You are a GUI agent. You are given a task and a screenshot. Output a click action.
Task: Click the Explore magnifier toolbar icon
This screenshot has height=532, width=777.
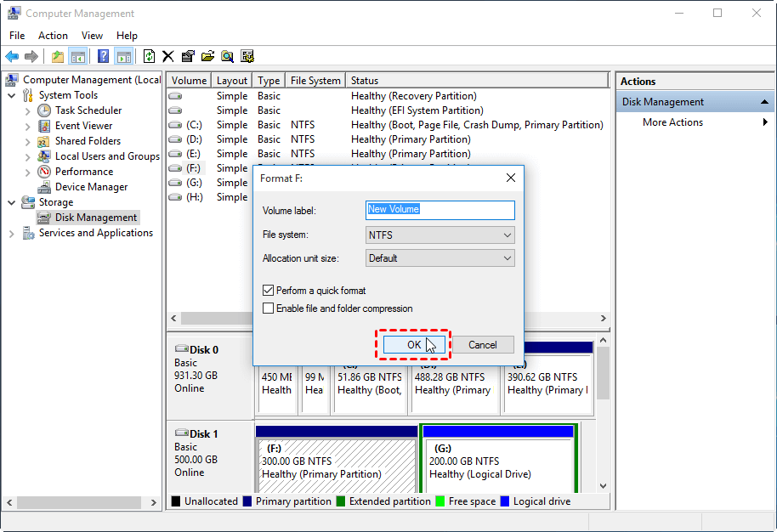[x=228, y=56]
